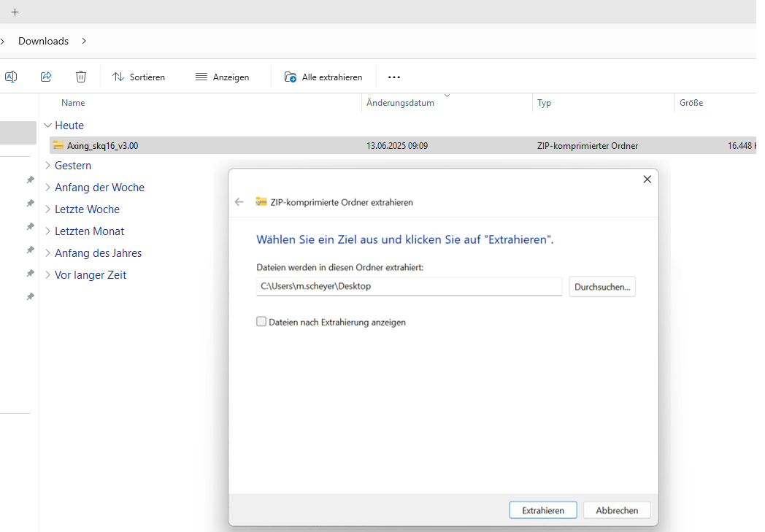Sort by the Typ column header
Screen dimensions: 765x532
point(544,103)
